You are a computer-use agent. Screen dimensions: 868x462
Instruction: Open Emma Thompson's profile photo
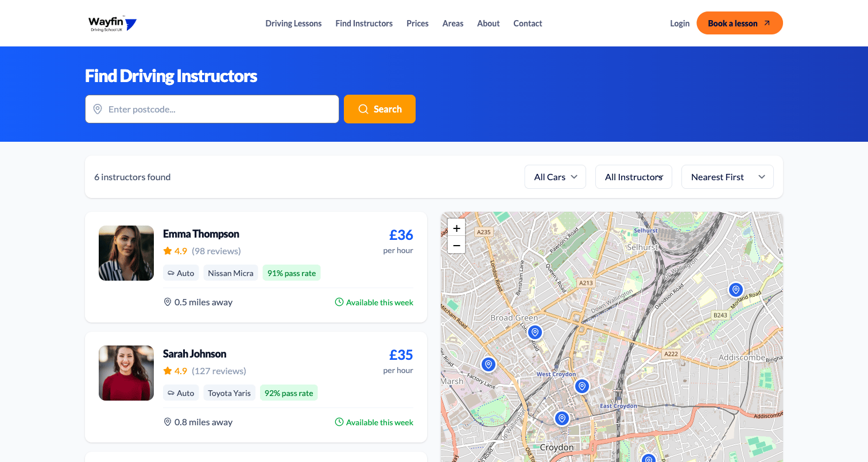coord(126,253)
